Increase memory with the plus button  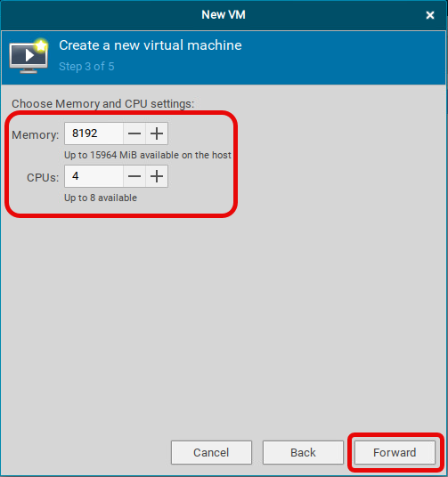pos(157,133)
